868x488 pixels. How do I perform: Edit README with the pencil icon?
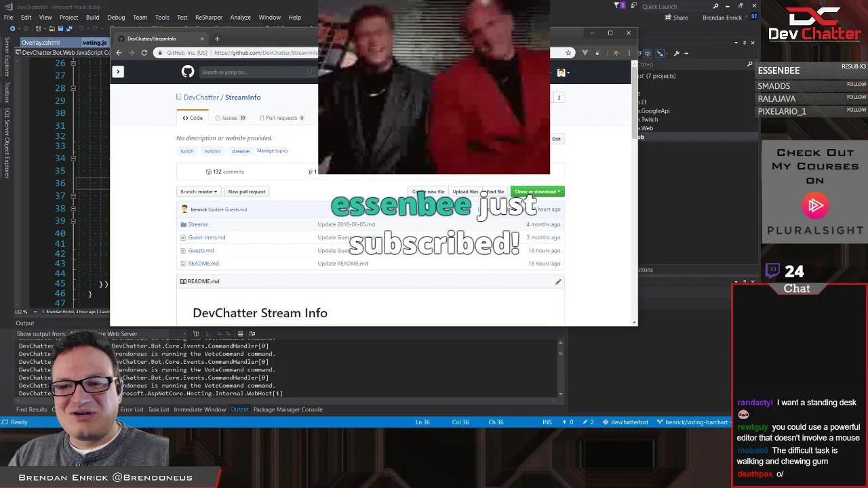(558, 282)
